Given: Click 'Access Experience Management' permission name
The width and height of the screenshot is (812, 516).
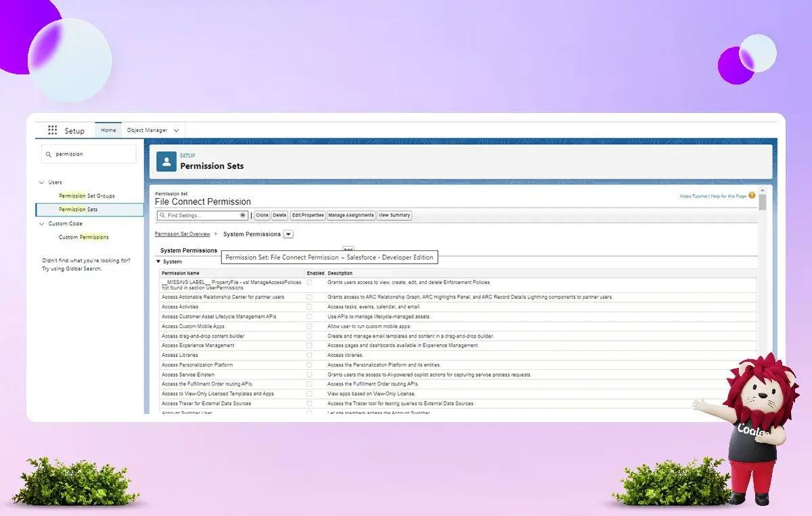Looking at the screenshot, I should [x=198, y=346].
